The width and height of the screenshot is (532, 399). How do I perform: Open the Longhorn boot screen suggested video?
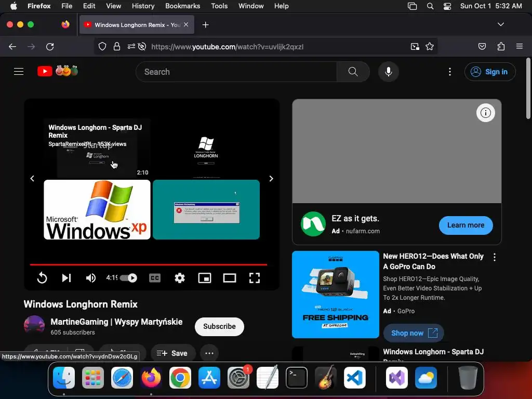(x=206, y=148)
